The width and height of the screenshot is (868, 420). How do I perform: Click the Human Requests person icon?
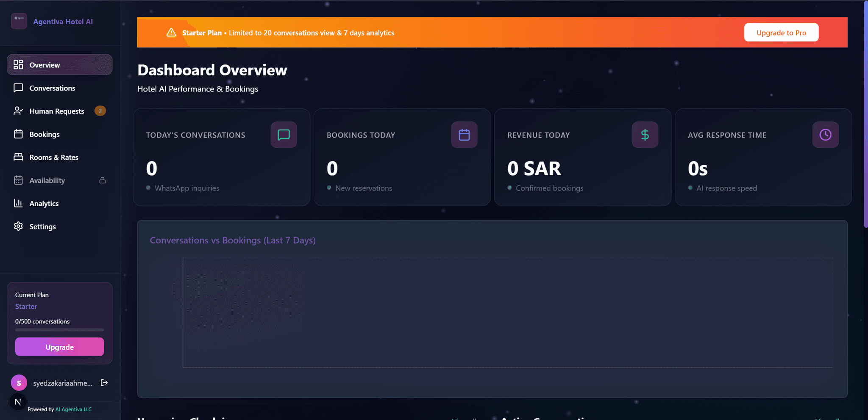[18, 111]
